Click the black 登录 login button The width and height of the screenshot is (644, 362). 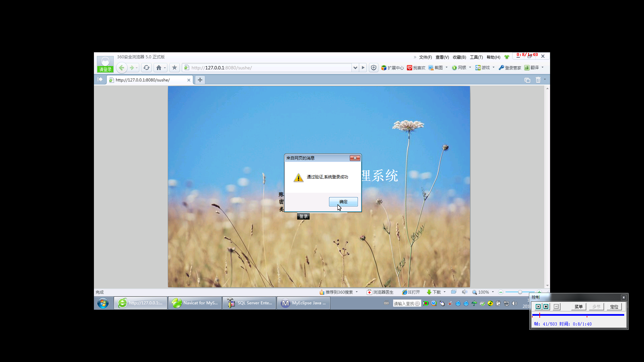tap(303, 216)
